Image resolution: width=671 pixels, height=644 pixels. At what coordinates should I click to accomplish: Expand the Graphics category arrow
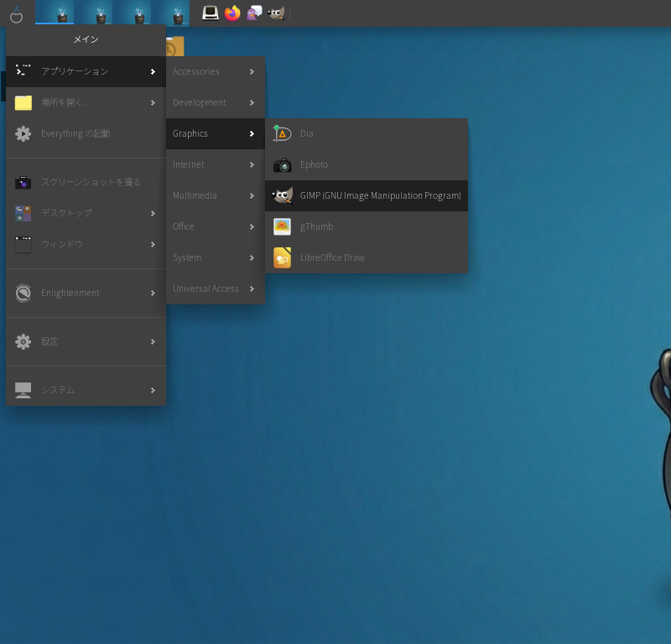pos(252,134)
